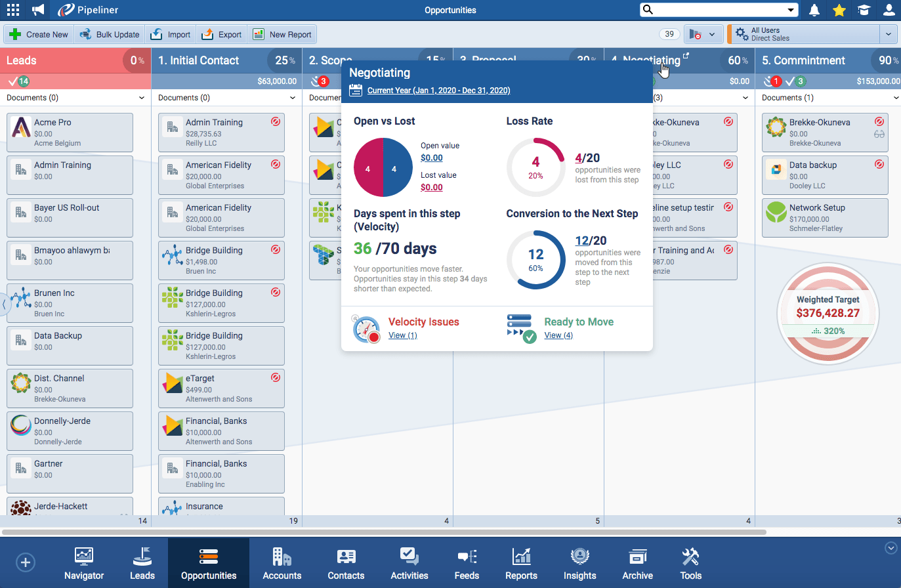Open the user profile icon
The image size is (901, 588).
[889, 10]
